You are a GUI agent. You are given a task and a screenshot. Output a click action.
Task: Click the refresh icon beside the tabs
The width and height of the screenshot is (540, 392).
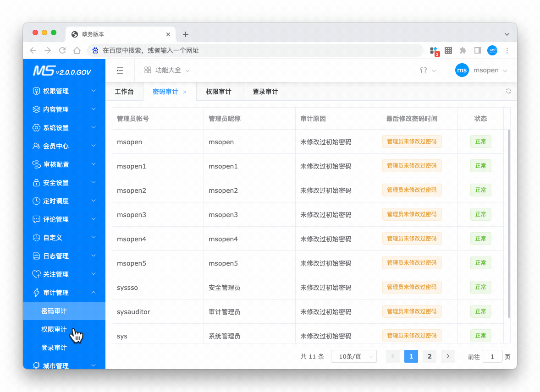coord(508,91)
